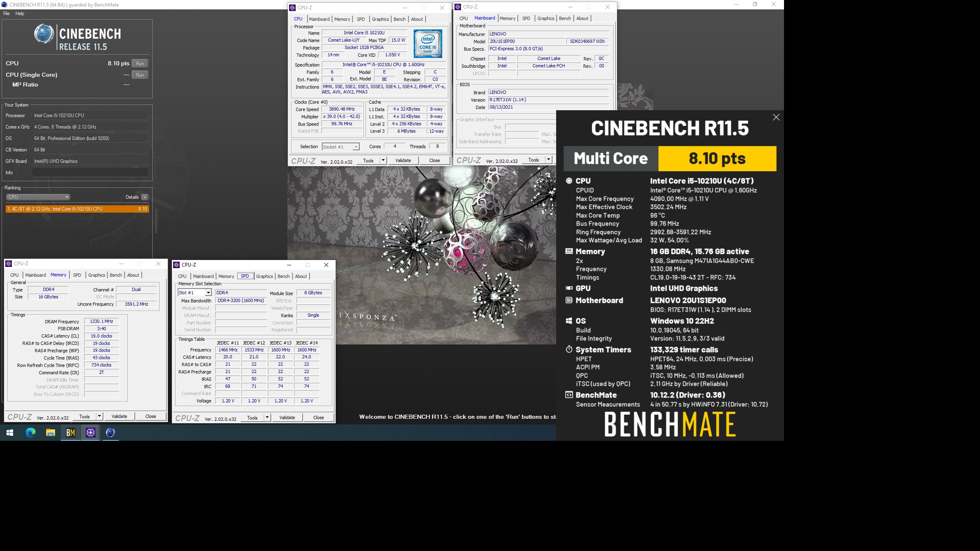Switch to SPD tab in Memory CPU-Z window
Image resolution: width=980 pixels, height=551 pixels.
click(77, 275)
